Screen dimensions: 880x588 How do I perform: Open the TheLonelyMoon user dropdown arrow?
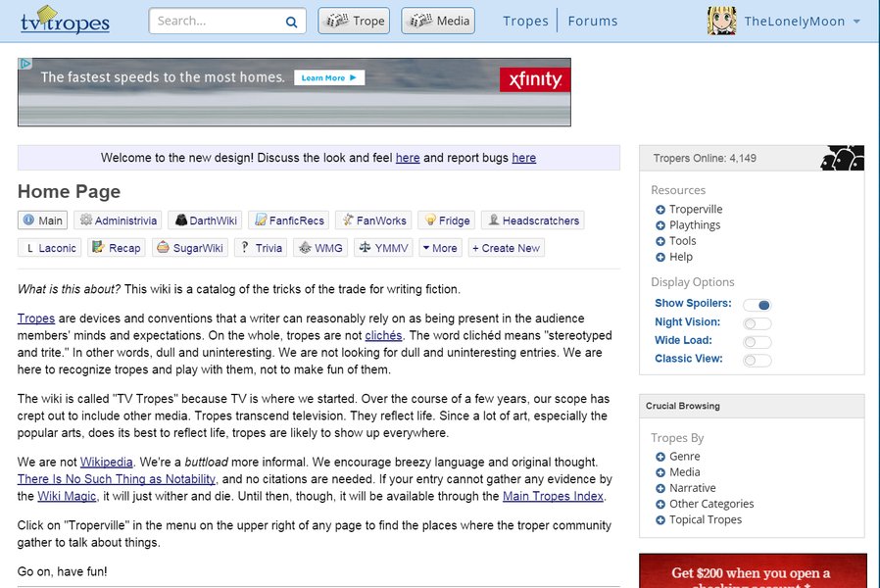coord(856,22)
